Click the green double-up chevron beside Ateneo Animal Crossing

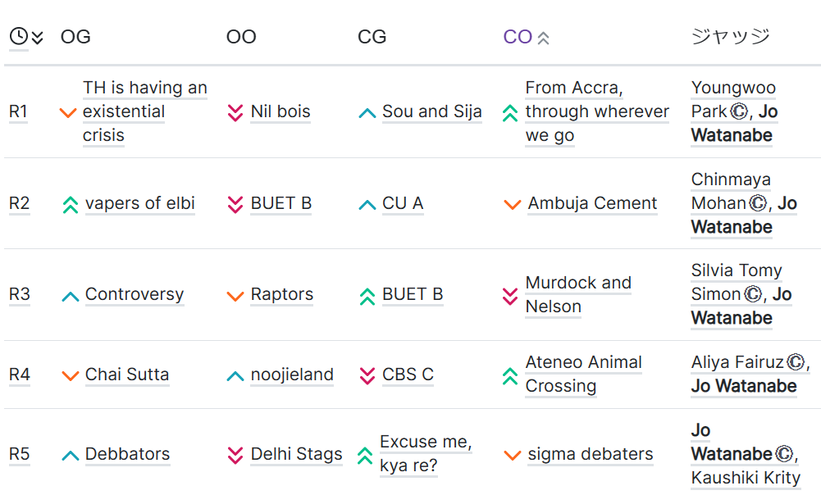[510, 375]
